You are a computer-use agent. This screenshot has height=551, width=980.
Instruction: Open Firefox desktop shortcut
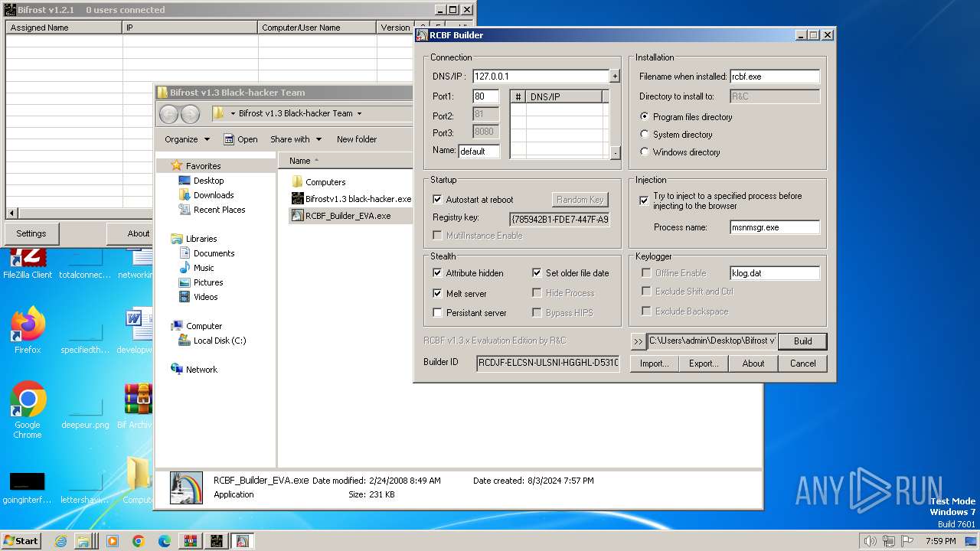(28, 331)
